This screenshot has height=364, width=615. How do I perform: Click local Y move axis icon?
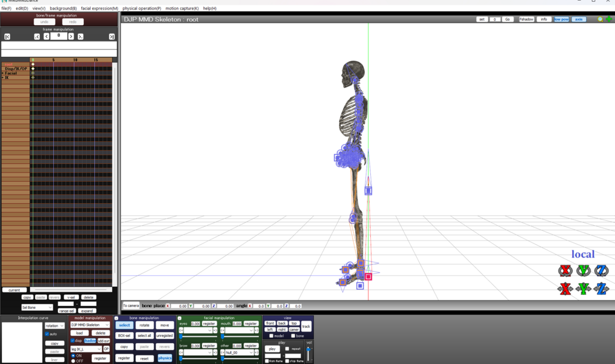click(583, 289)
